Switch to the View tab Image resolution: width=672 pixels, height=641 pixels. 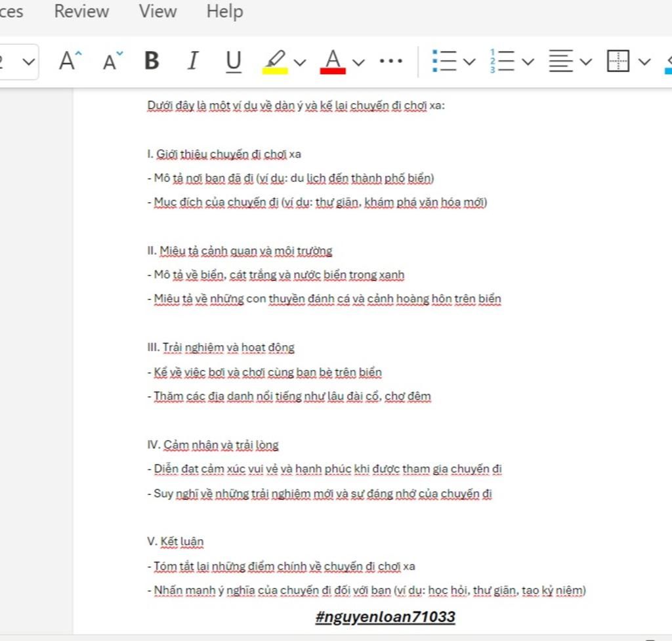pos(157,11)
